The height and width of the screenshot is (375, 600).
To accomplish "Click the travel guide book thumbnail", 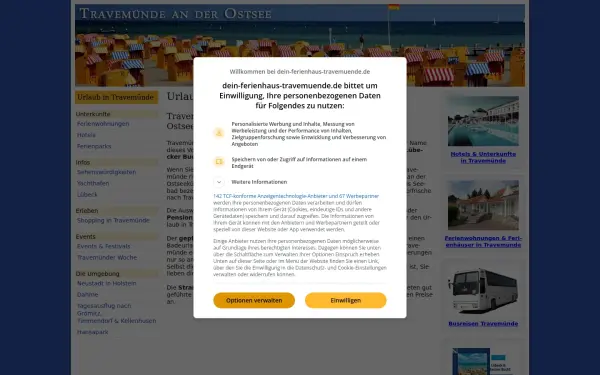I will 482,361.
